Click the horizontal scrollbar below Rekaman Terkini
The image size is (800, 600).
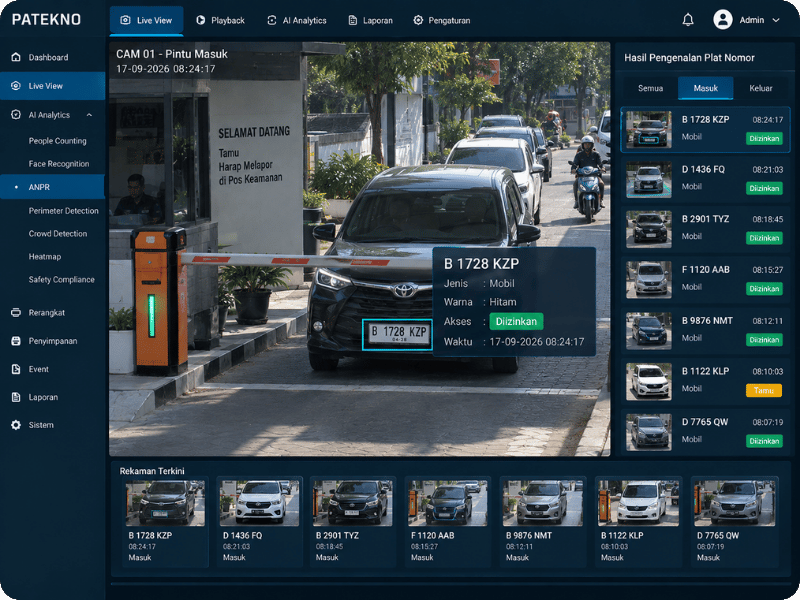point(451,584)
